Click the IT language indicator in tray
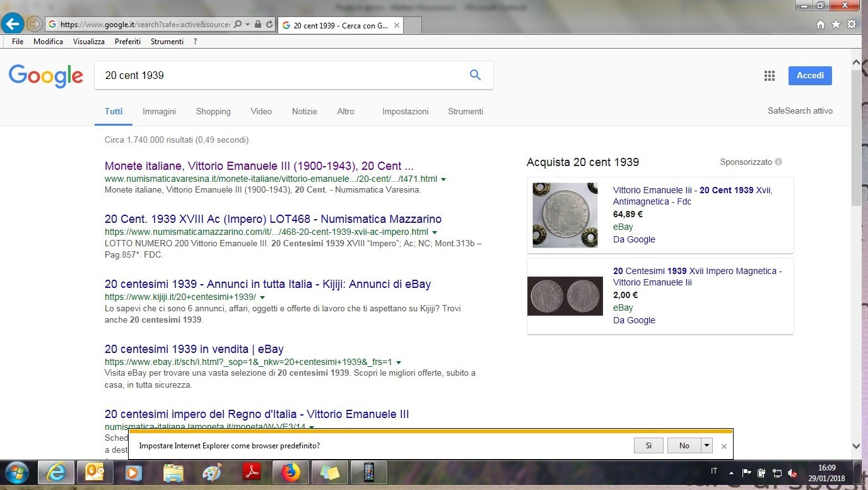The width and height of the screenshot is (868, 490). (714, 472)
